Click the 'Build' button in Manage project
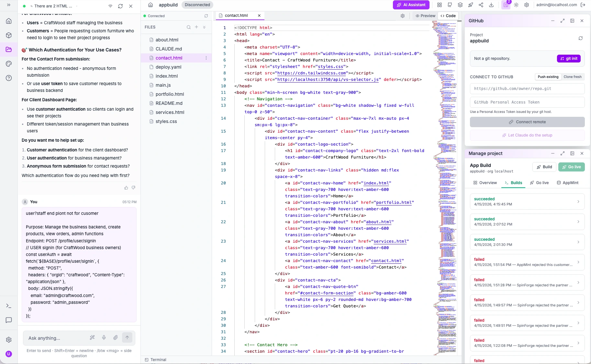The image size is (591, 364). (x=544, y=167)
